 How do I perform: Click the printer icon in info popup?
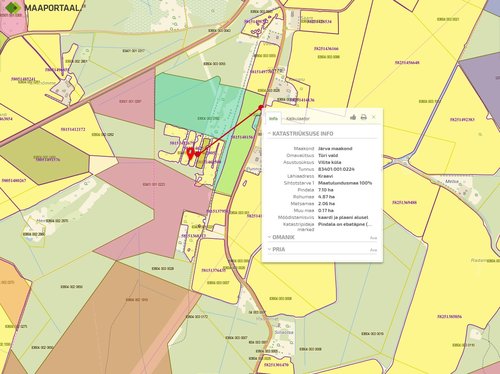364,117
